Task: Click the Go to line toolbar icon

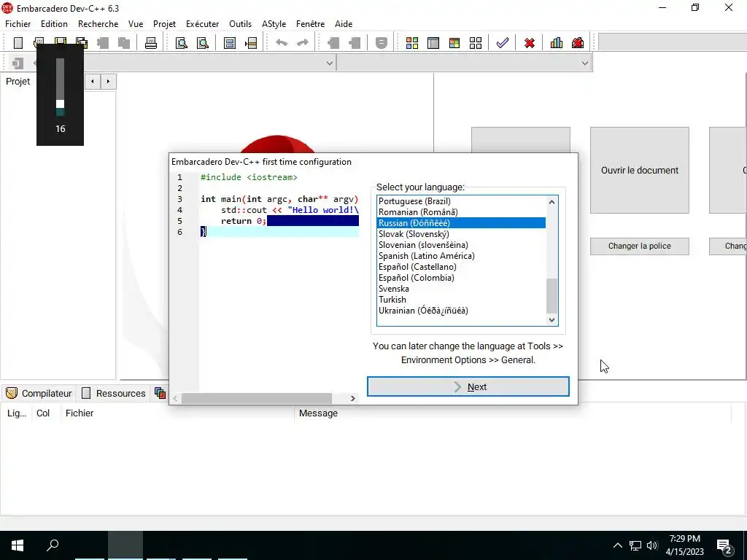Action: 251,43
